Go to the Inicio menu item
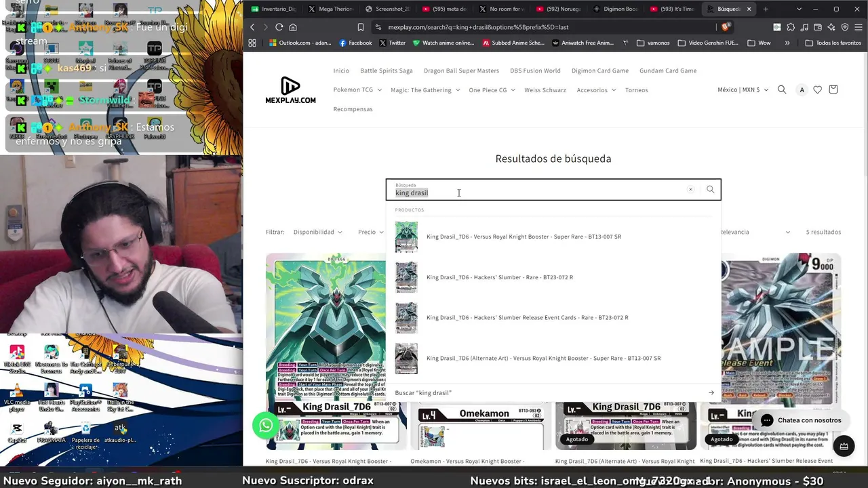Viewport: 868px width, 488px height. [341, 70]
